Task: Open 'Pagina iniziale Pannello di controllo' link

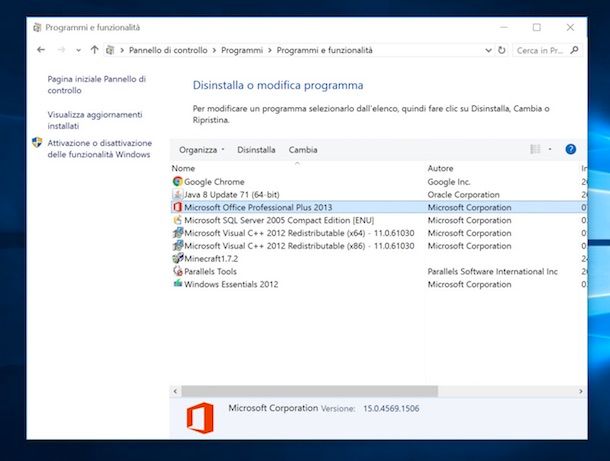Action: pyautogui.click(x=96, y=84)
